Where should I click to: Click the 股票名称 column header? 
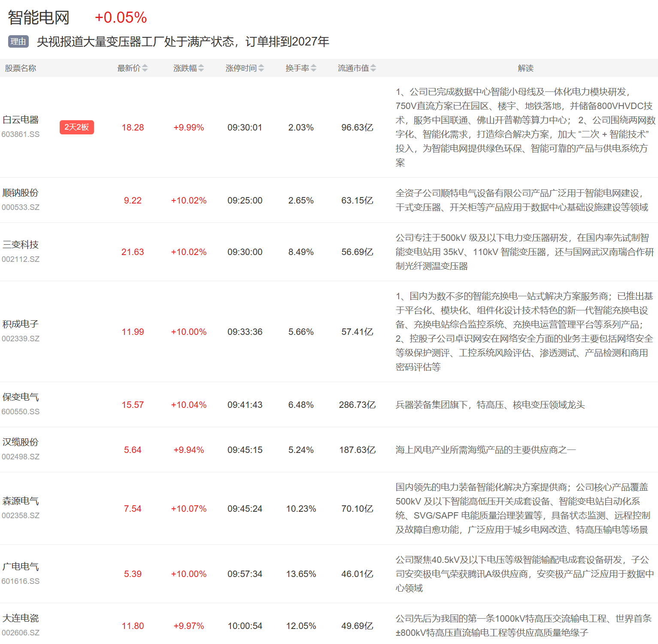(21, 68)
